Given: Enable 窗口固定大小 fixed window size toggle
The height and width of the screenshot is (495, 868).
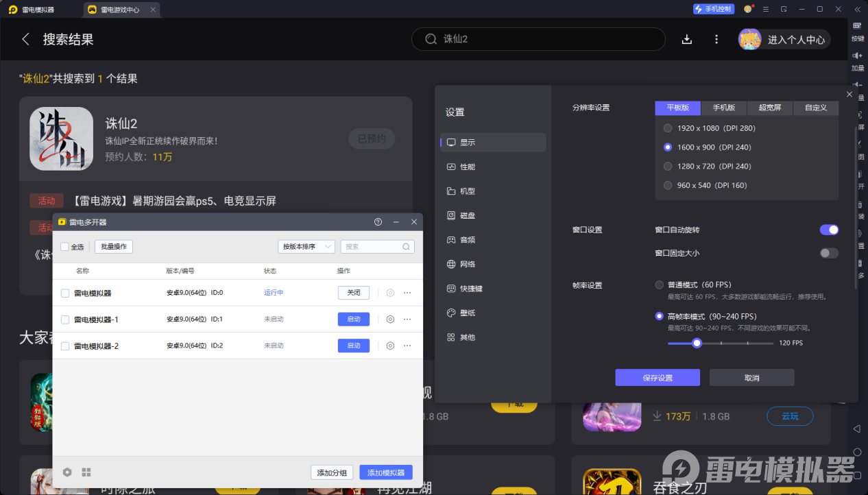Looking at the screenshot, I should pyautogui.click(x=829, y=253).
